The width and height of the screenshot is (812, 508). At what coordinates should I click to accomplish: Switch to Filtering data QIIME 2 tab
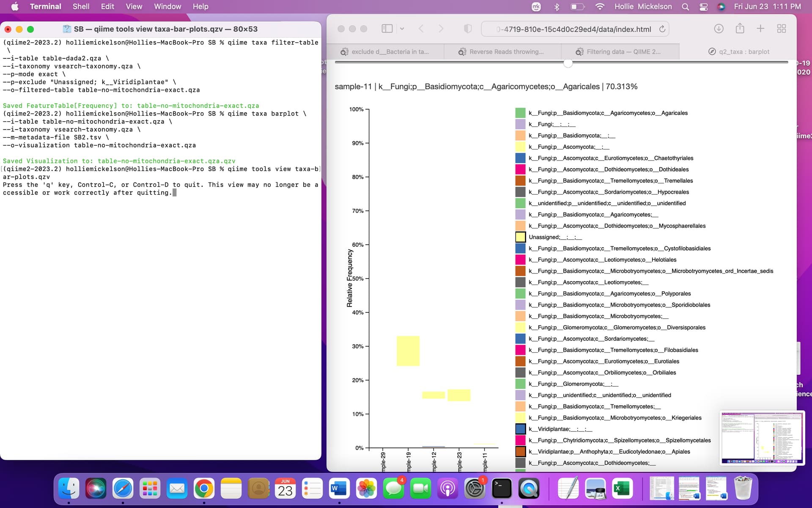pyautogui.click(x=620, y=52)
